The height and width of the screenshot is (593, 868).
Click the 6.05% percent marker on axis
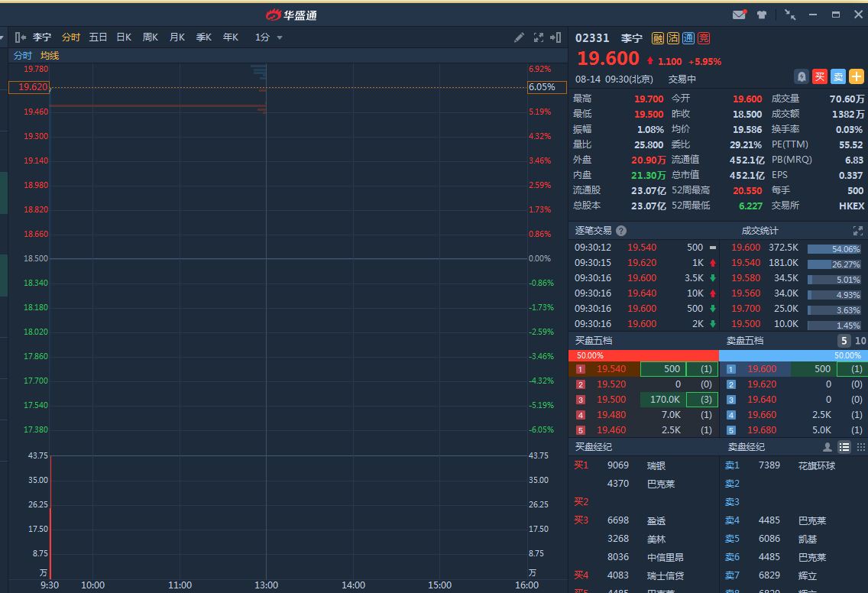tap(546, 87)
